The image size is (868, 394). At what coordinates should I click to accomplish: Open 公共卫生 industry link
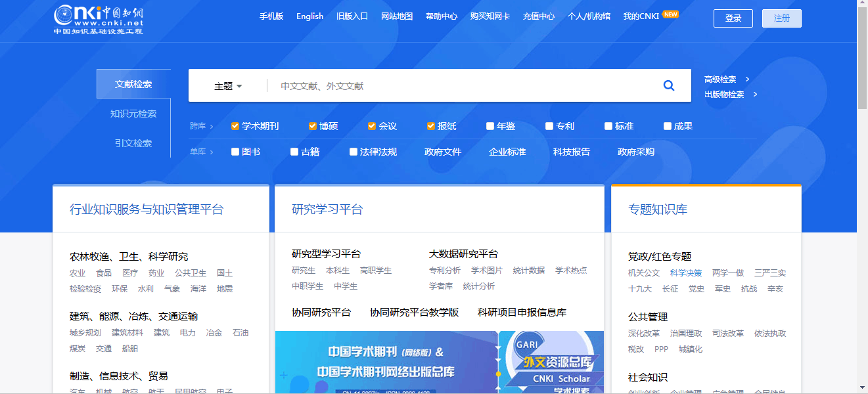(x=191, y=273)
